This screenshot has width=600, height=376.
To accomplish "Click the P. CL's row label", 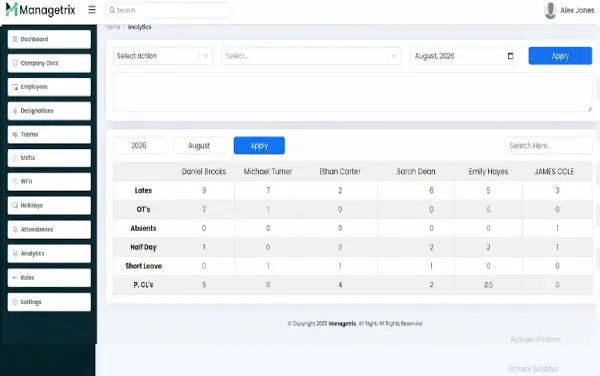I will pos(143,285).
